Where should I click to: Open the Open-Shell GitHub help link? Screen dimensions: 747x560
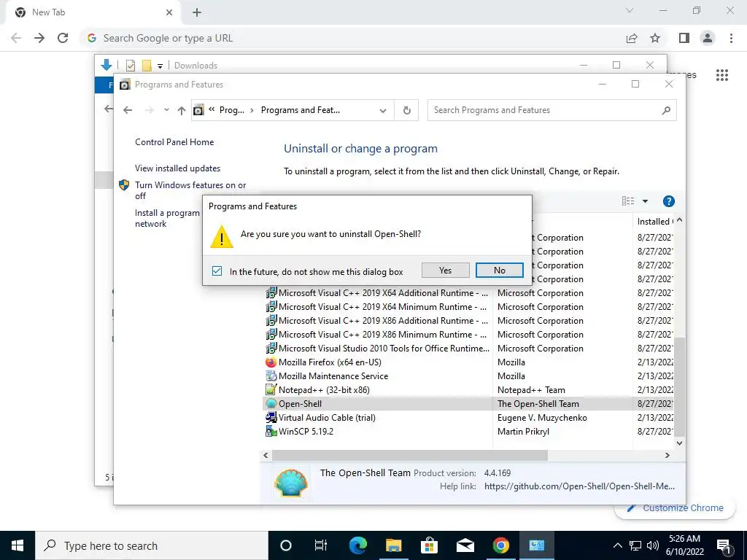[x=579, y=486]
